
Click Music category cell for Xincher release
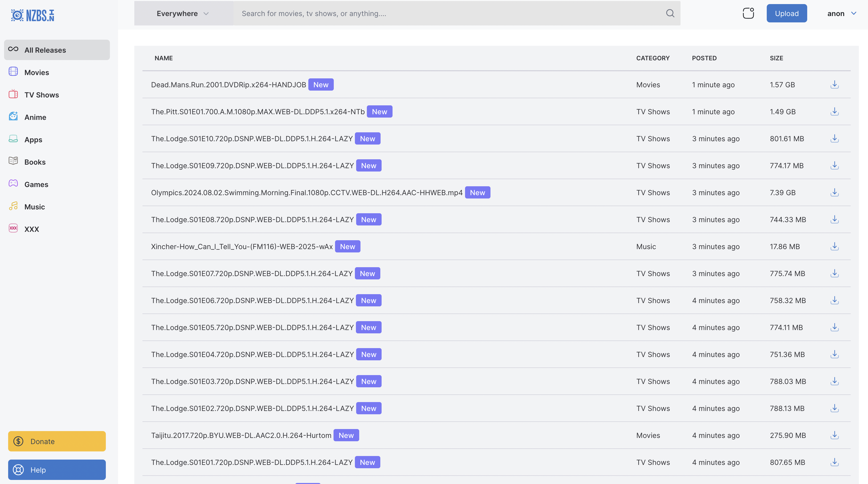click(x=646, y=246)
